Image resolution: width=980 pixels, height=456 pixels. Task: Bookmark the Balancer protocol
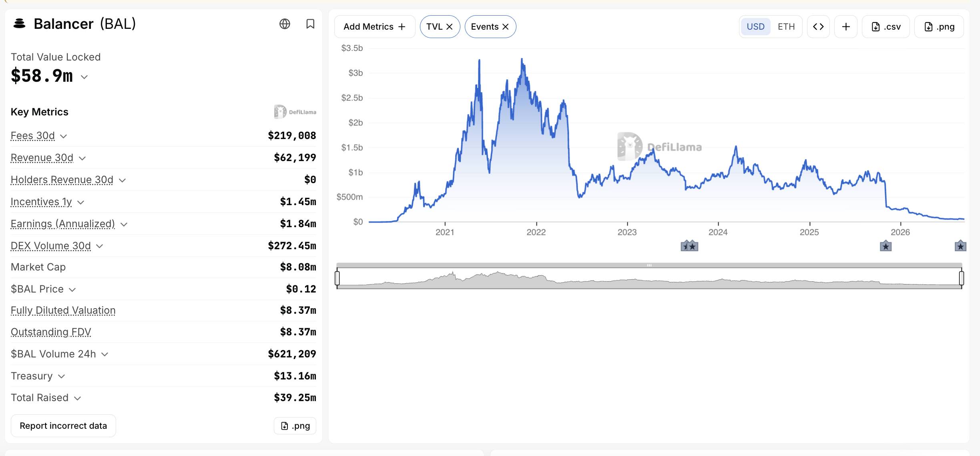click(310, 24)
